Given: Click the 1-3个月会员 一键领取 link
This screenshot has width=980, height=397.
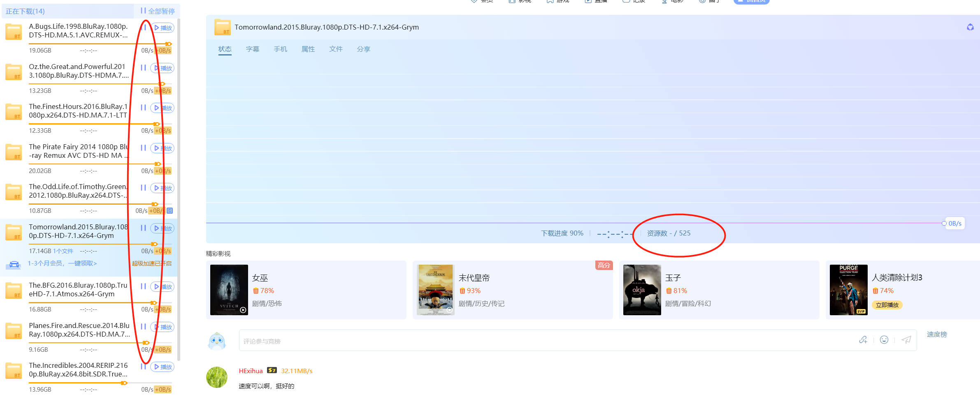Looking at the screenshot, I should pyautogui.click(x=62, y=263).
